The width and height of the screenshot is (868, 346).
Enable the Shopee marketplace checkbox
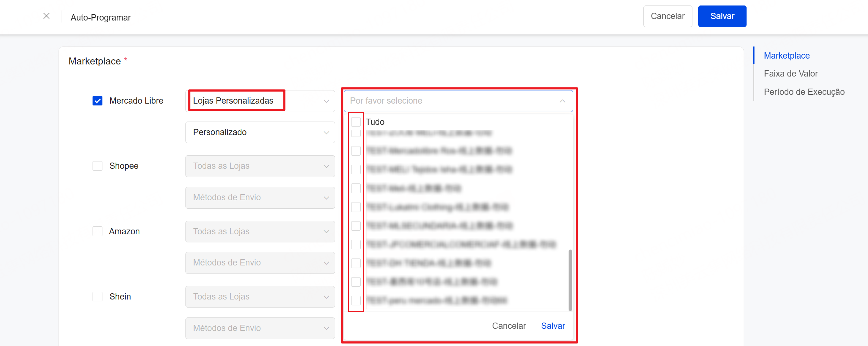(97, 166)
